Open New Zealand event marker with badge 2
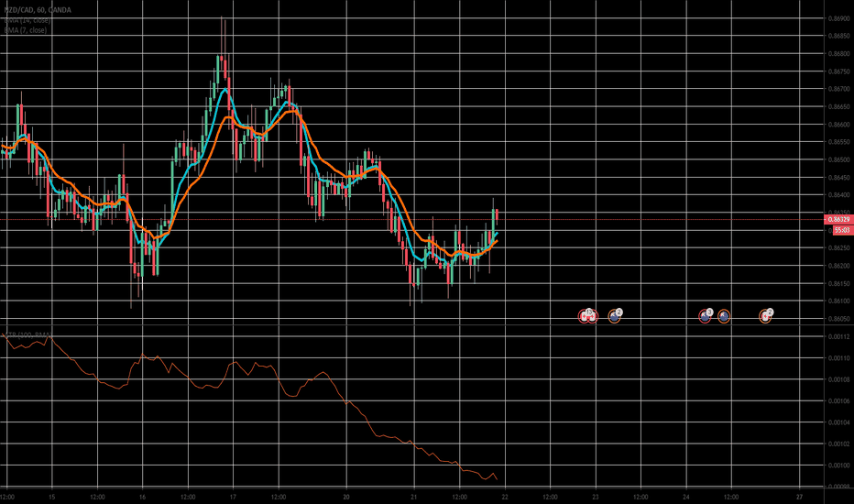This screenshot has width=854, height=504. [x=614, y=316]
